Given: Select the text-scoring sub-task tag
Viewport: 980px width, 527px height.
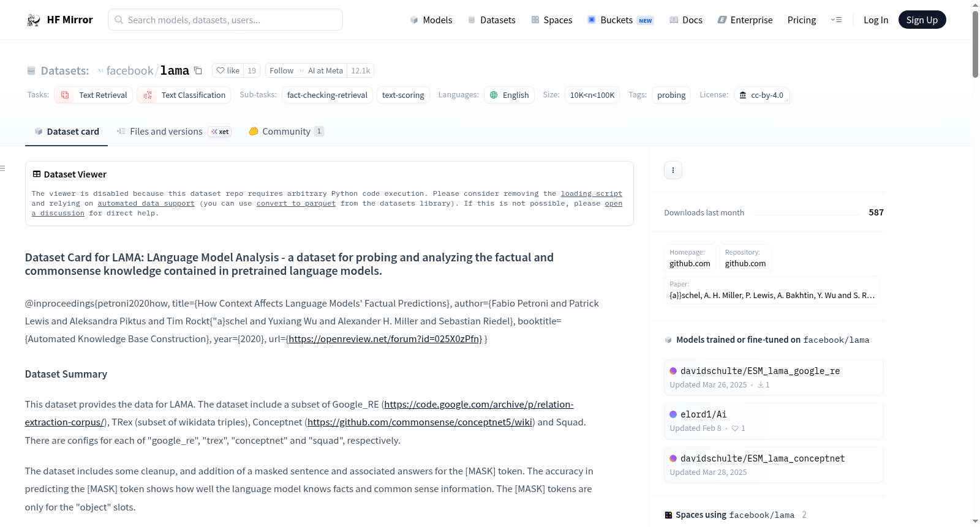Looking at the screenshot, I should coord(403,95).
